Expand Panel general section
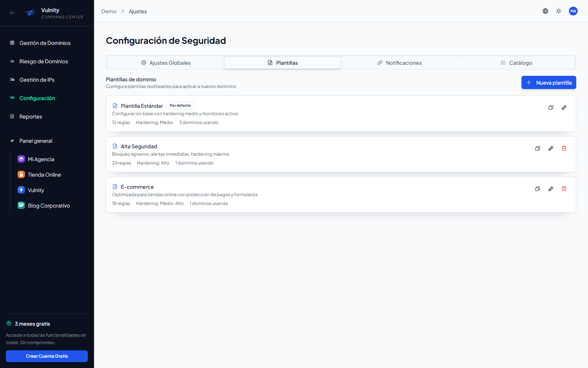Screen dimensions: 588x368 (x=36, y=141)
